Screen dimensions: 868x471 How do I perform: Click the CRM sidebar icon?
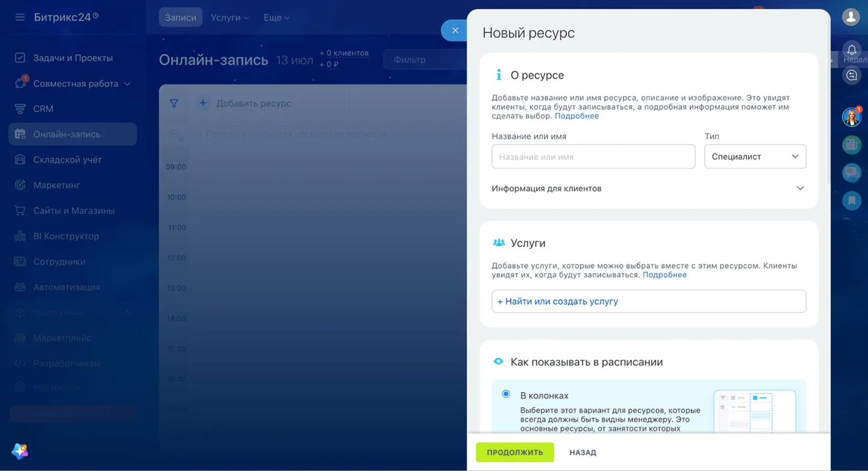click(x=20, y=109)
